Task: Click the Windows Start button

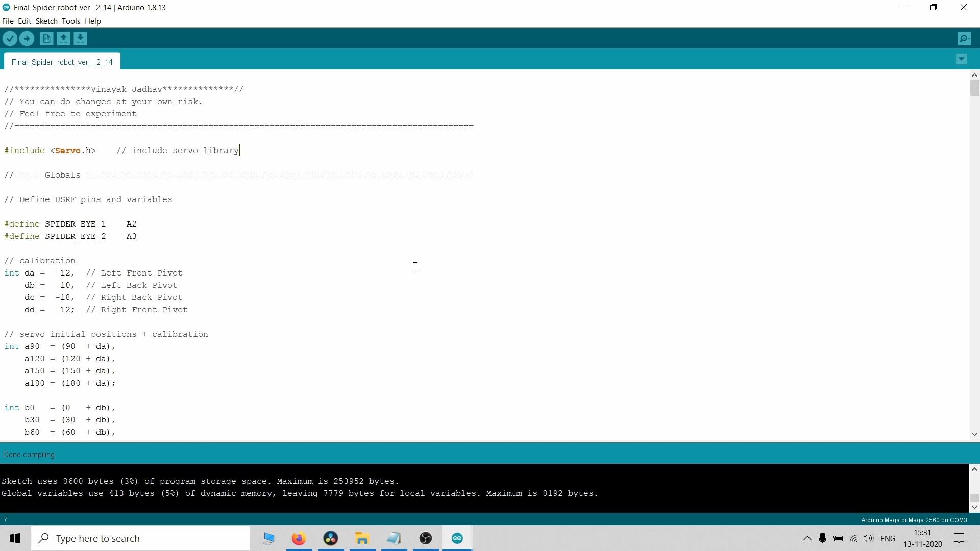Action: point(15,538)
